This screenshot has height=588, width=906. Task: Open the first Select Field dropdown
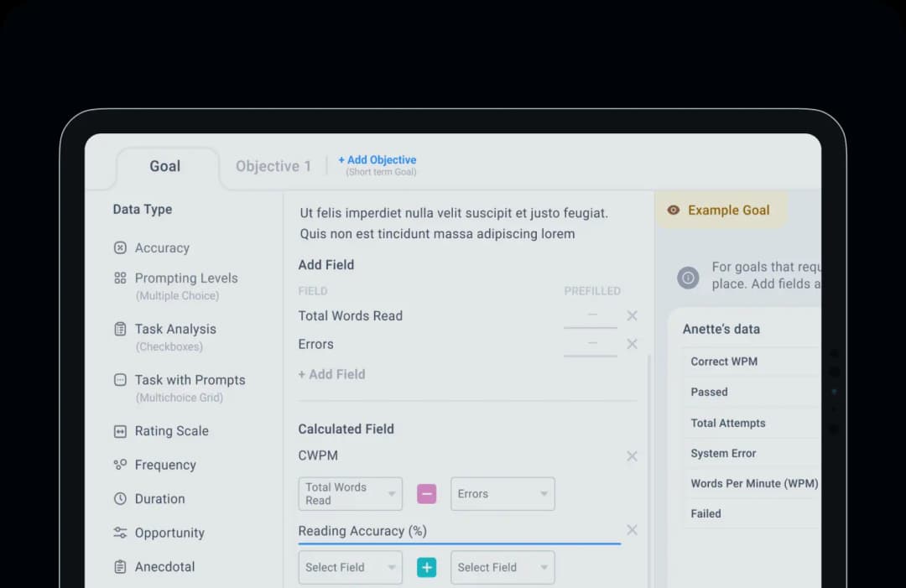350,567
